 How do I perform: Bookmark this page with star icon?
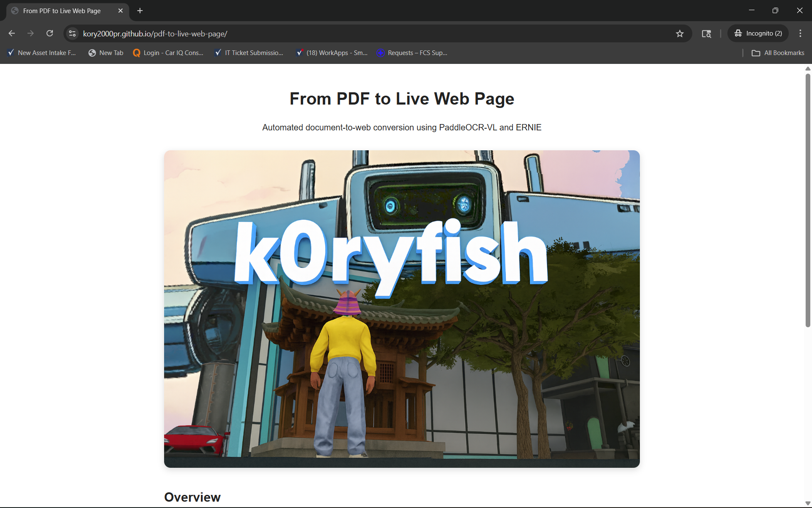tap(680, 33)
